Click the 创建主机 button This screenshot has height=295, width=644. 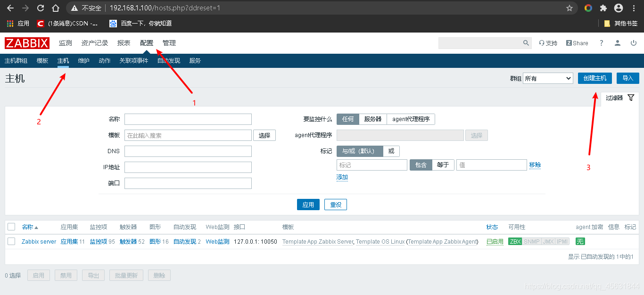(595, 78)
